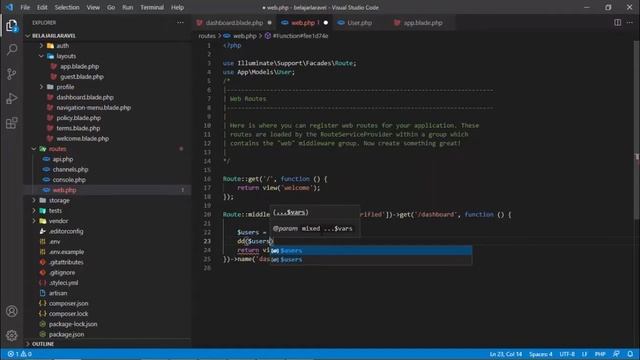
Task: Open the Terminal menu
Action: pyautogui.click(x=152, y=7)
